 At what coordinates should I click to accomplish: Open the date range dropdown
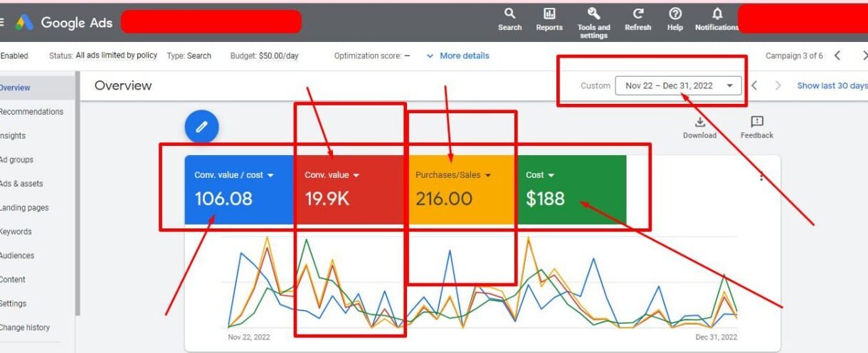(677, 85)
